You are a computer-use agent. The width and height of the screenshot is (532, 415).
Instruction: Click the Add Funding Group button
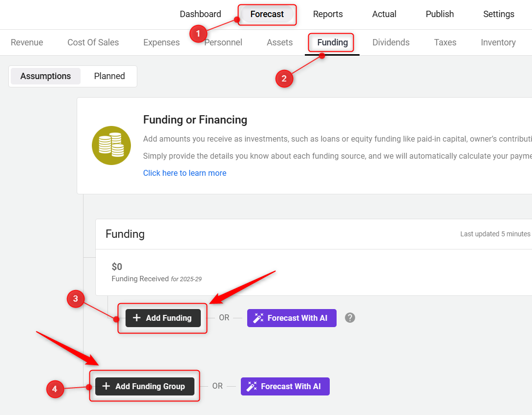[x=145, y=386]
